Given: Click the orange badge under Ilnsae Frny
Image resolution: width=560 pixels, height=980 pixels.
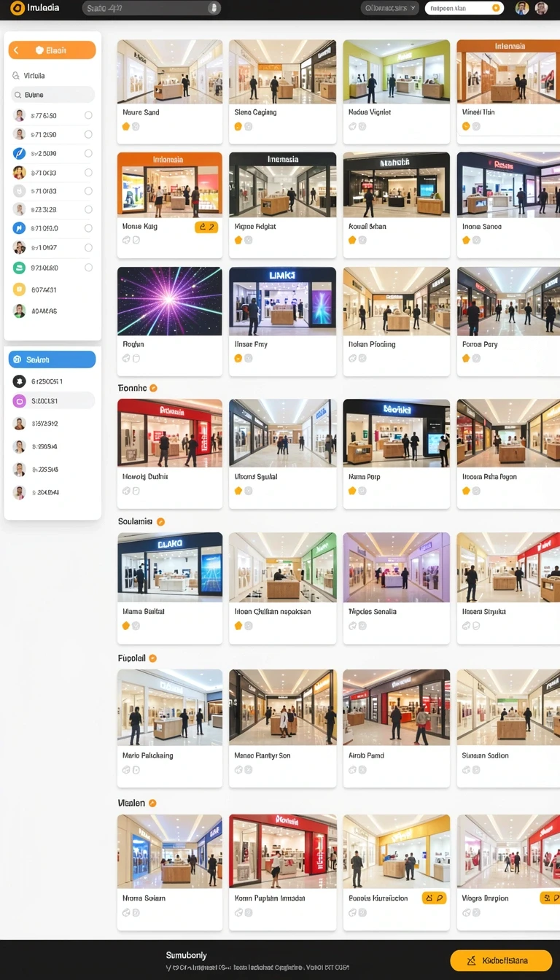Looking at the screenshot, I should click(x=238, y=358).
